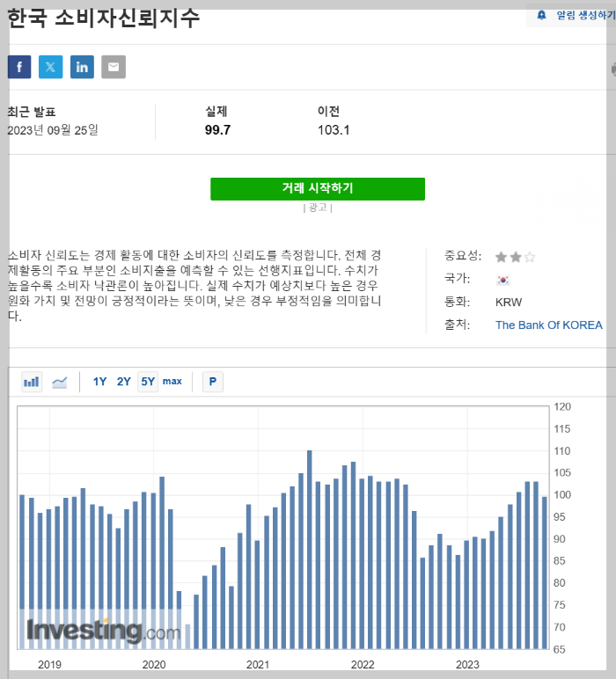Image resolution: width=616 pixels, height=679 pixels.
Task: Open The Bank Of KOREA source link
Action: click(549, 325)
